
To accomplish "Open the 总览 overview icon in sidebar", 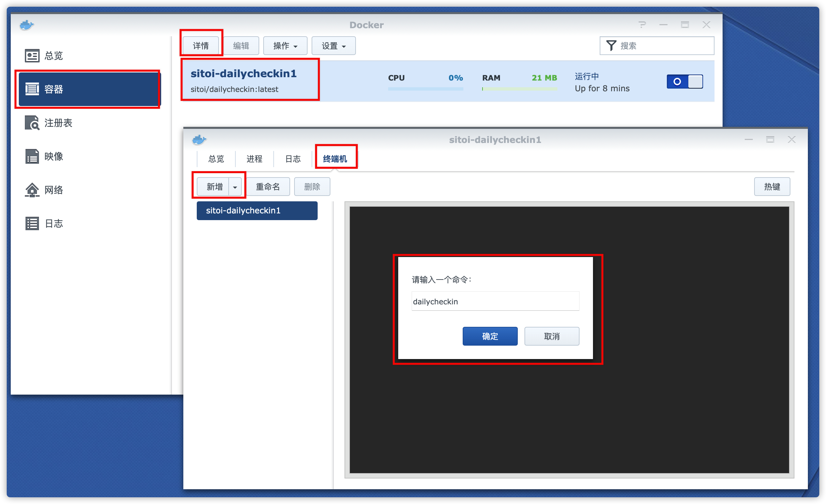I will pyautogui.click(x=32, y=56).
